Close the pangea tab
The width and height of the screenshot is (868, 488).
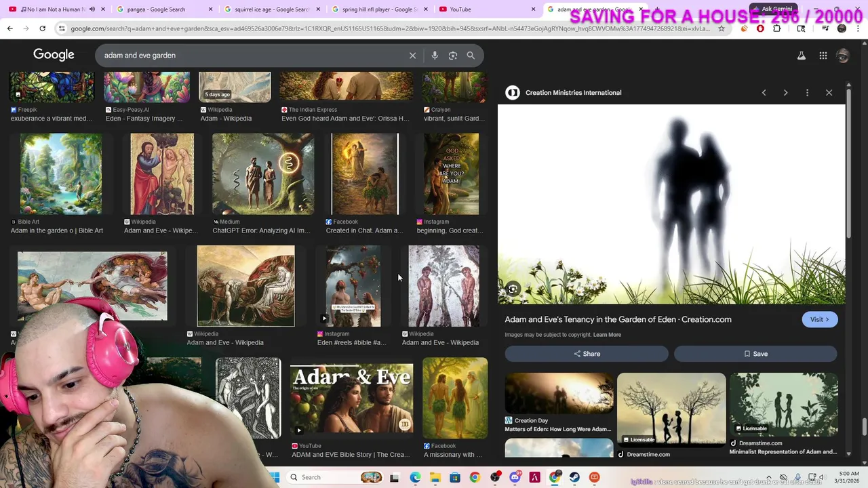coord(211,9)
